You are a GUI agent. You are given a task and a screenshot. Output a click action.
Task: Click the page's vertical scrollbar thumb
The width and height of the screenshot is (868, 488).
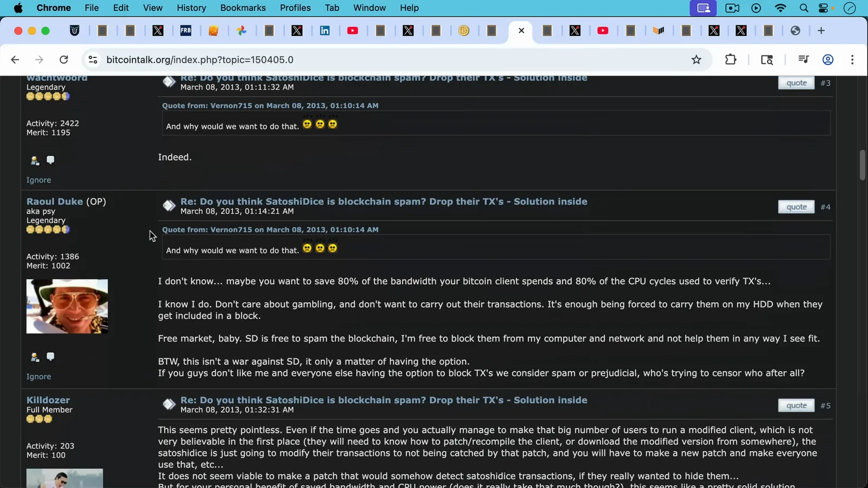(862, 165)
